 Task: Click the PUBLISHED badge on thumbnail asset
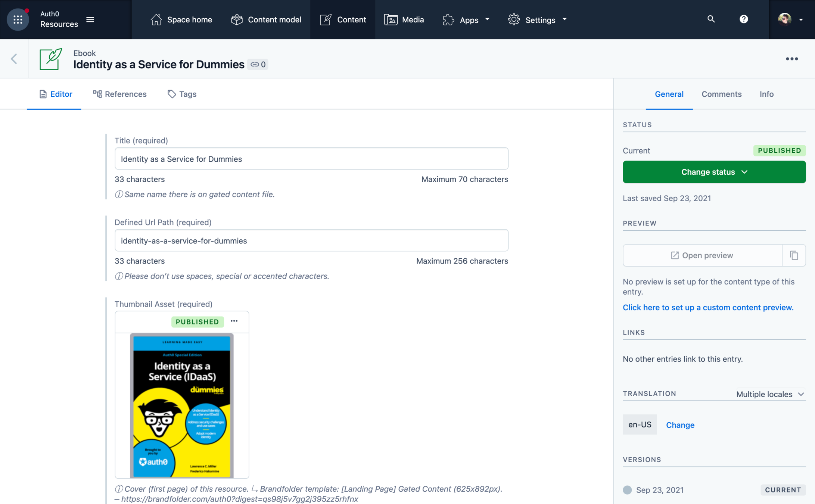coord(197,321)
